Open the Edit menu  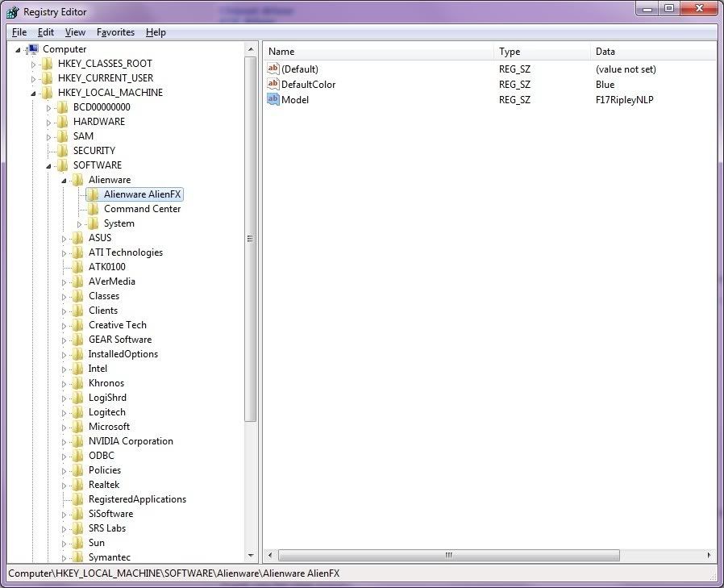pyautogui.click(x=46, y=32)
